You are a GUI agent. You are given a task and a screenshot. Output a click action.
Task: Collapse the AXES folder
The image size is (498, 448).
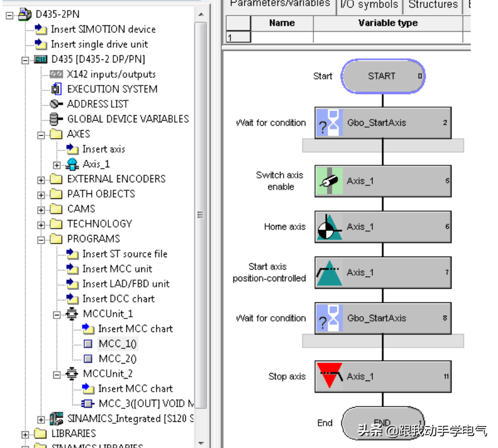click(41, 134)
